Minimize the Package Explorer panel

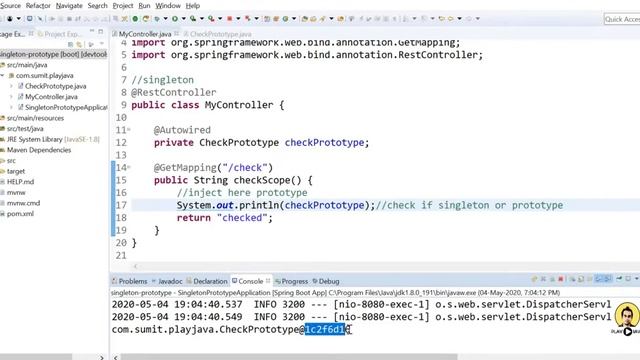pos(92,31)
